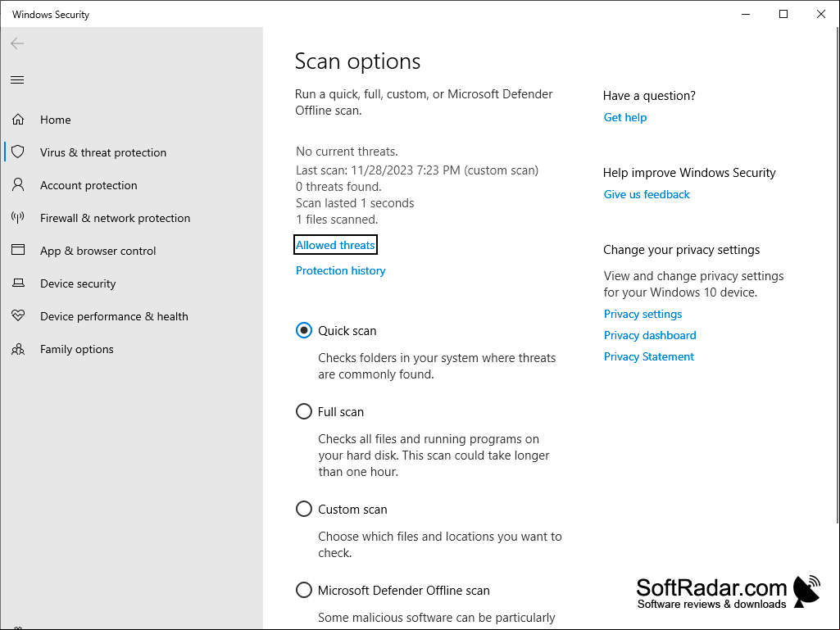Click the back arrow icon
This screenshot has height=630, width=840.
click(x=17, y=43)
